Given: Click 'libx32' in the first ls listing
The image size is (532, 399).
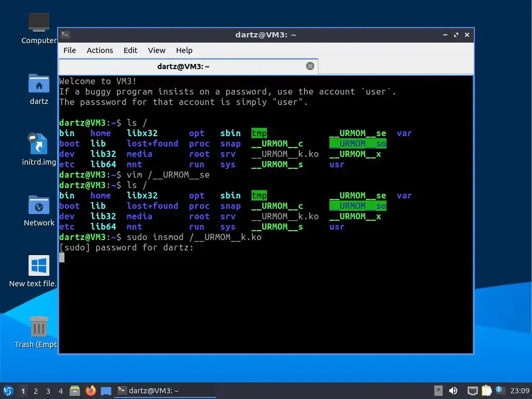Looking at the screenshot, I should 142,133.
